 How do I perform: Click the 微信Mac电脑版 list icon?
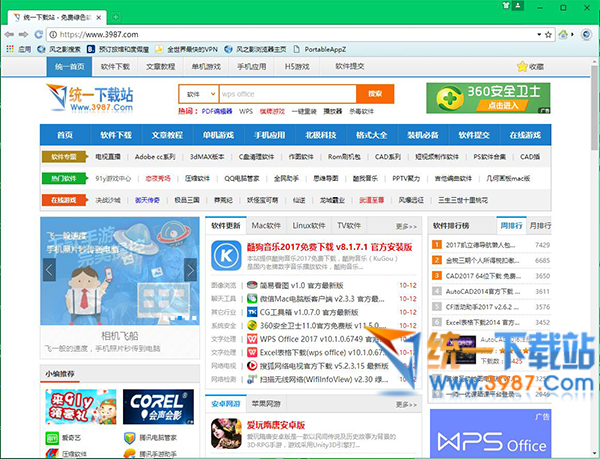(x=252, y=299)
